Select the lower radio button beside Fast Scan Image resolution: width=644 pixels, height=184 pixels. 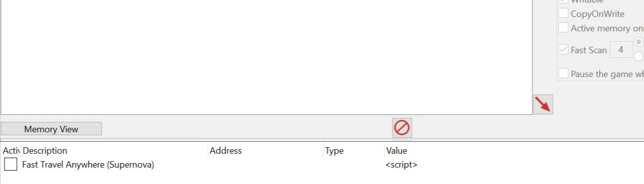pyautogui.click(x=639, y=56)
